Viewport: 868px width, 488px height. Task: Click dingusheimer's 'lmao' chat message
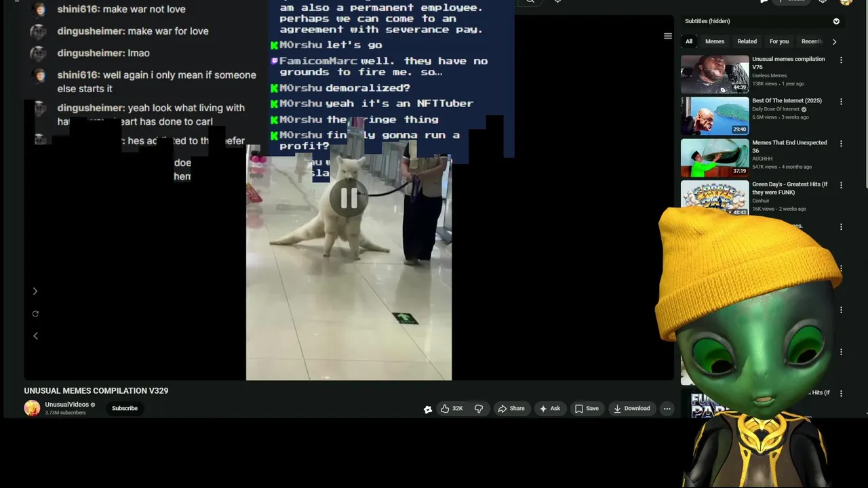tap(104, 53)
